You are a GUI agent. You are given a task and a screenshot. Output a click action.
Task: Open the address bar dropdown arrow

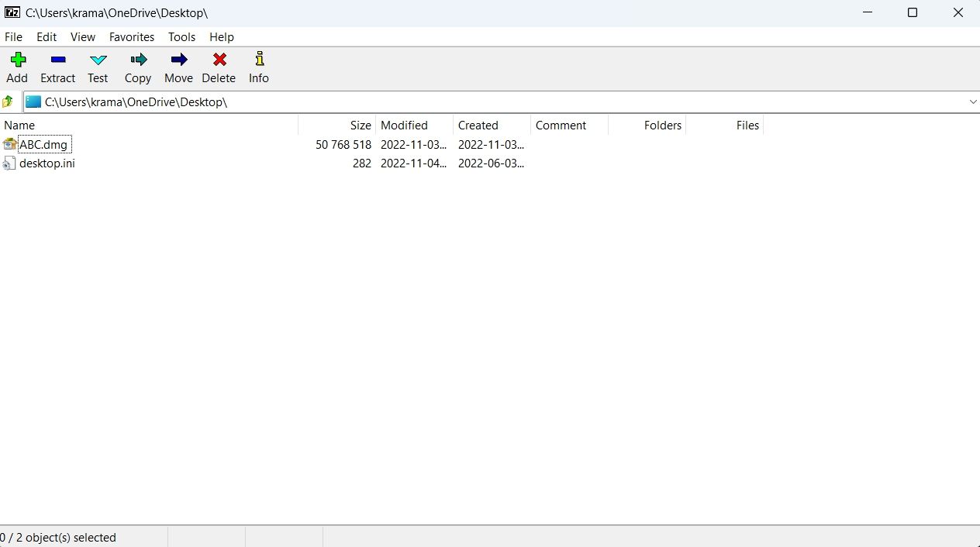point(973,101)
